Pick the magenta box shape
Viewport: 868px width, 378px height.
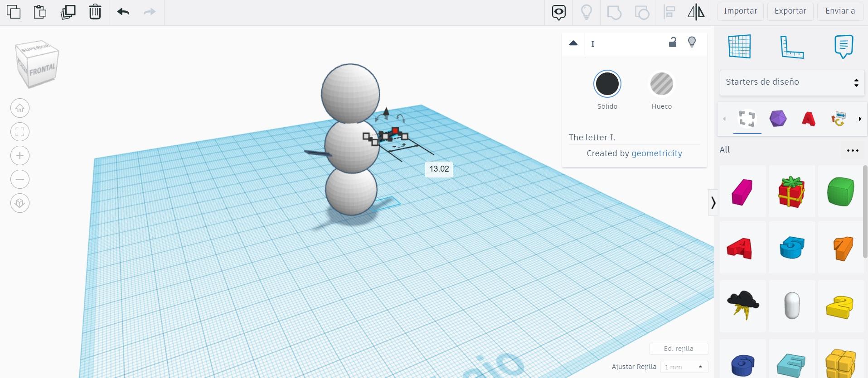coord(742,192)
